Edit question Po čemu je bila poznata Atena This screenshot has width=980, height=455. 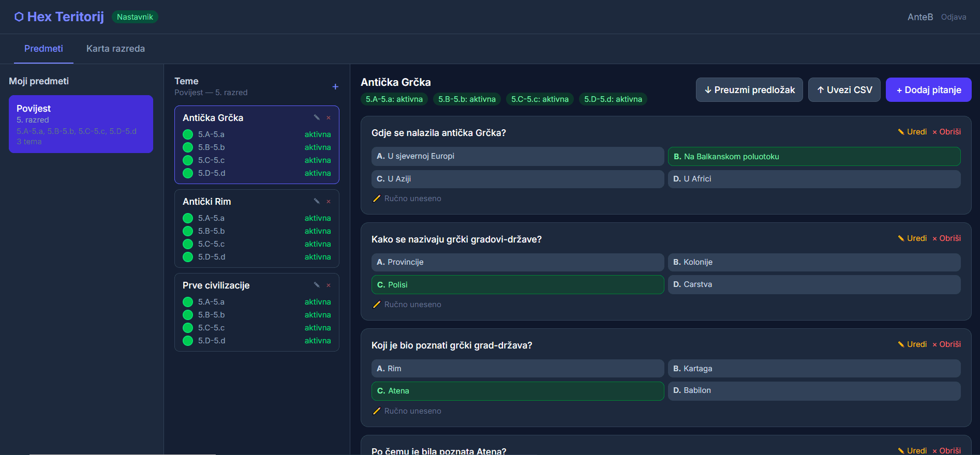(x=912, y=450)
